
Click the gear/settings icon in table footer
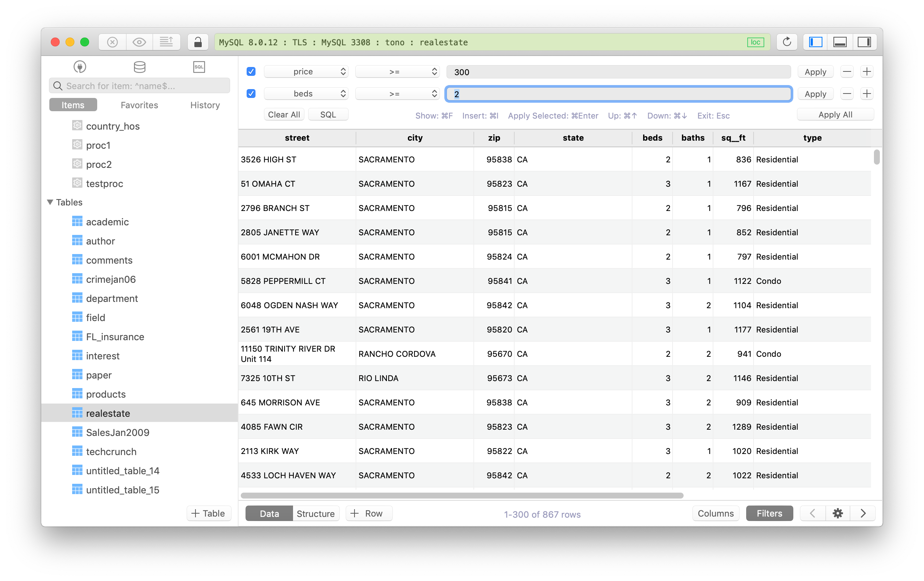838,513
